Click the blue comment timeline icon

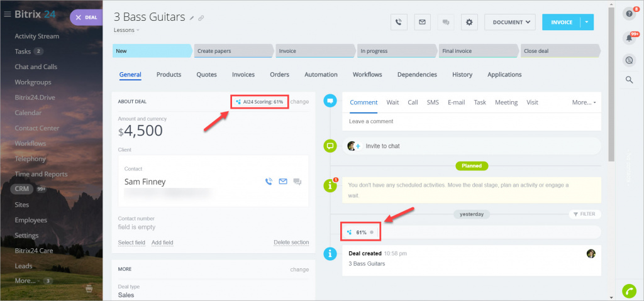(x=330, y=101)
